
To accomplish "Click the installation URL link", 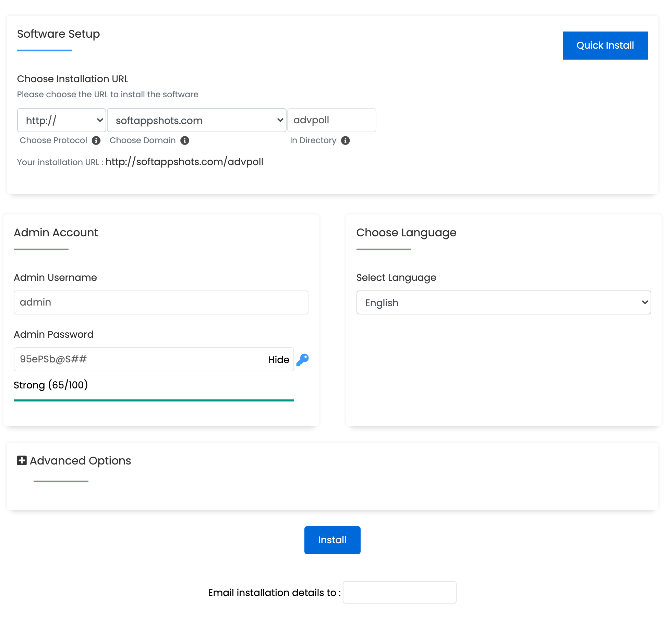I will [184, 162].
